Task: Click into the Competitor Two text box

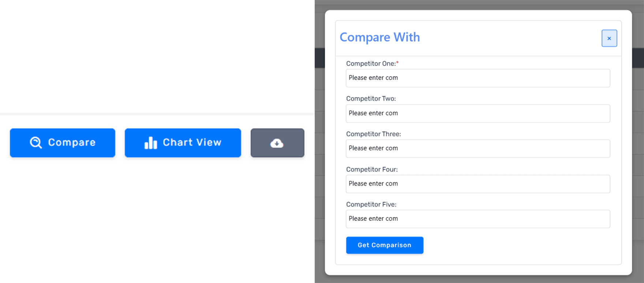Action: click(478, 113)
